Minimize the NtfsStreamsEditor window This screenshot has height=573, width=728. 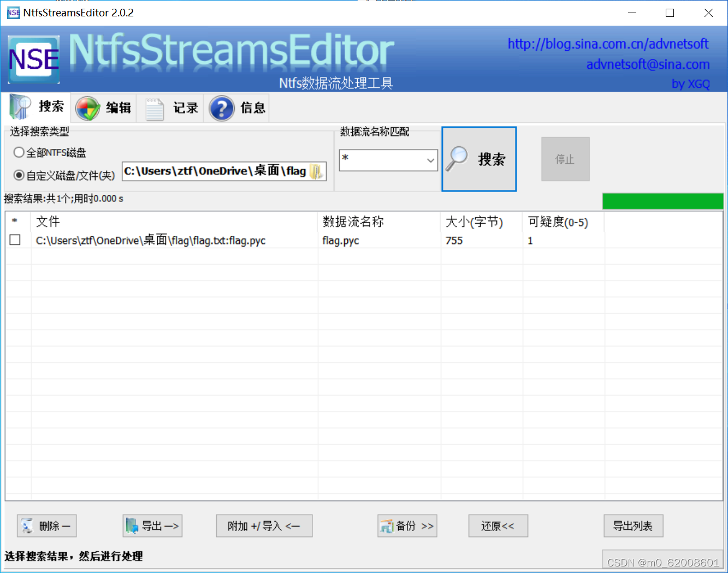point(632,13)
